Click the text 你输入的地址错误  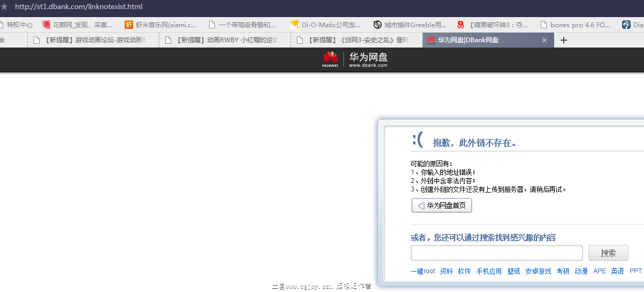coord(448,172)
